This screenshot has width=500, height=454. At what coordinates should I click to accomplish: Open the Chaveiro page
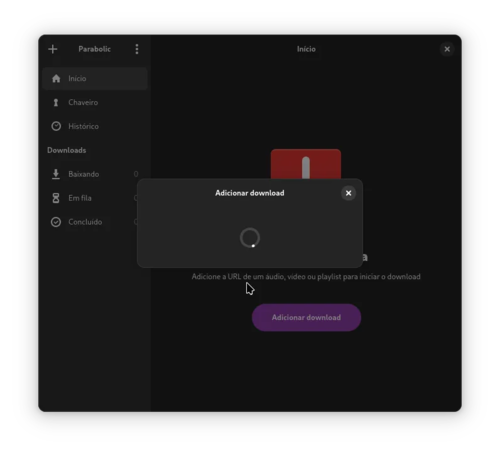point(95,102)
